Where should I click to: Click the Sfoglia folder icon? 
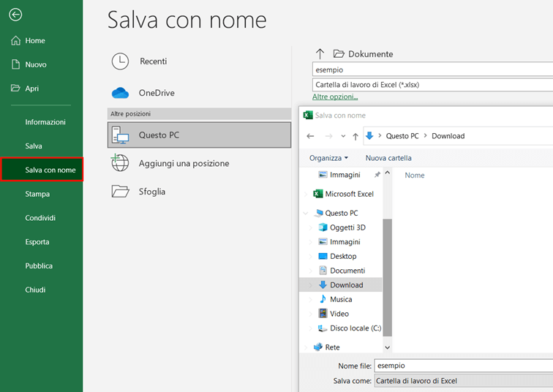(x=120, y=192)
